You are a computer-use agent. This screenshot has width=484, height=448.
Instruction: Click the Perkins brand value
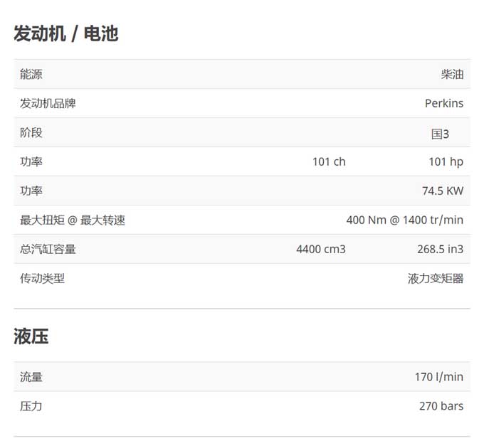443,103
